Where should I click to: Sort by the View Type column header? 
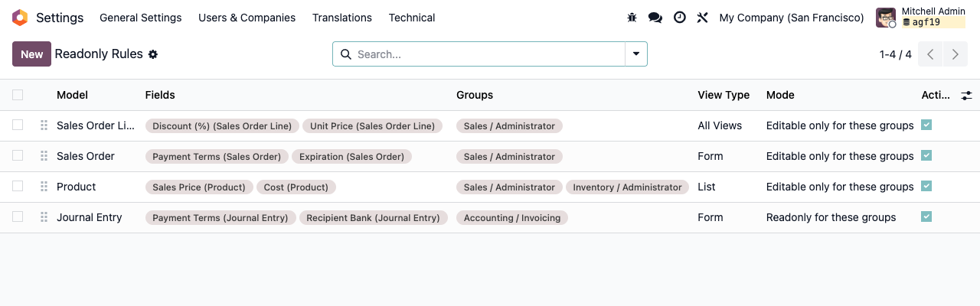click(724, 95)
